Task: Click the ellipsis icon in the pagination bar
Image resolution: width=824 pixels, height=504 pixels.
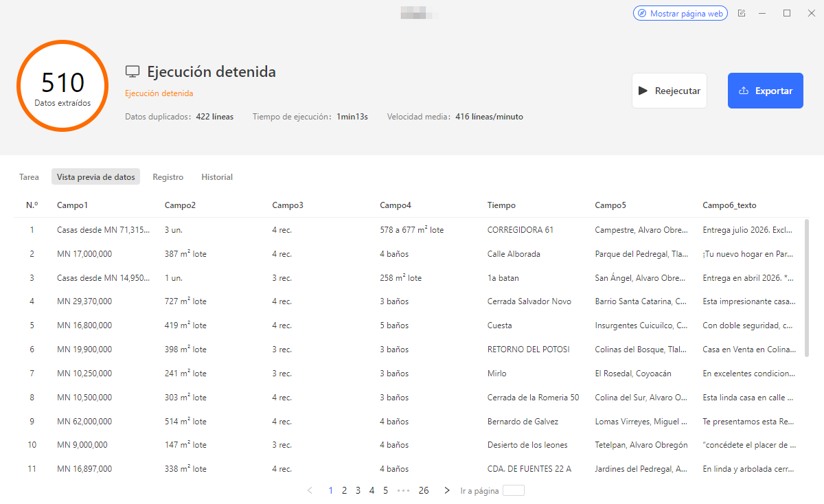Action: 403,490
